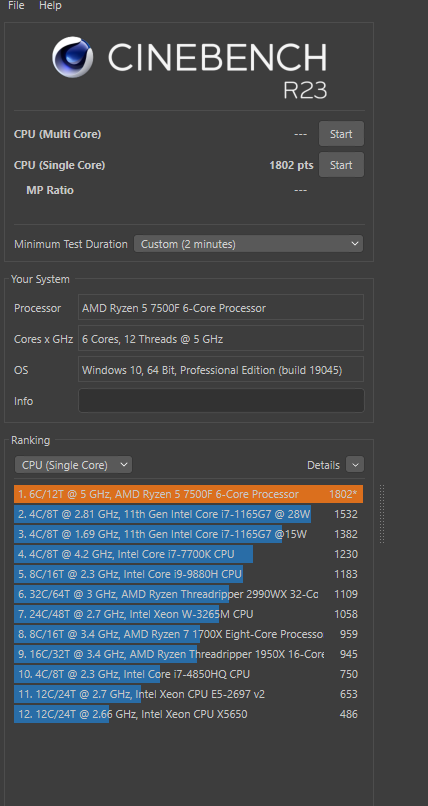Open the Help menu

tap(50, 5)
